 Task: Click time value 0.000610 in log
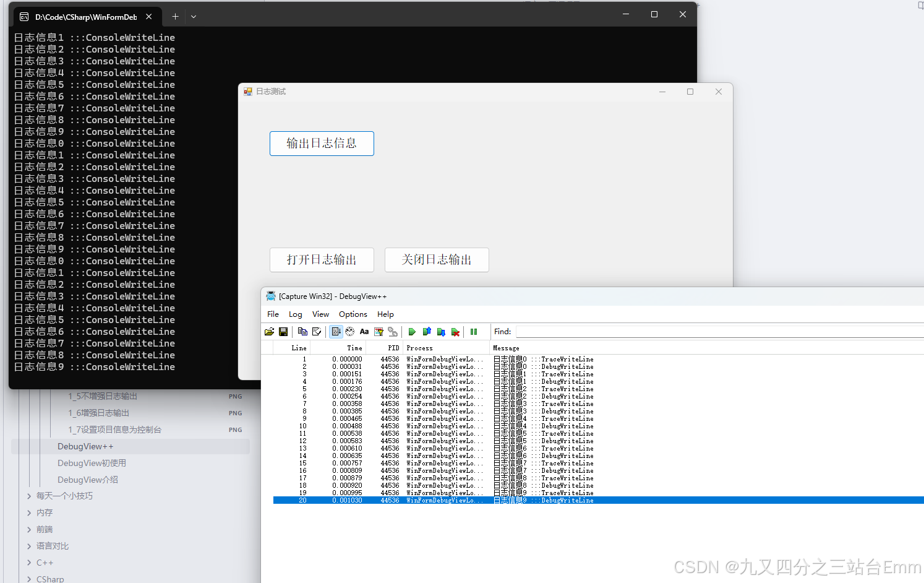pyautogui.click(x=347, y=448)
